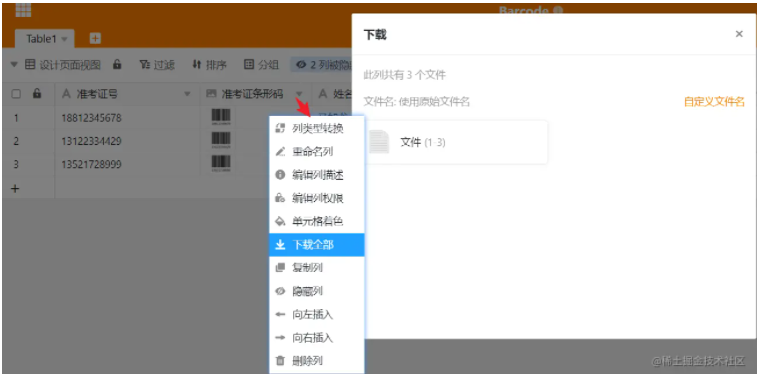Switch to the Table1 tab

[x=44, y=39]
